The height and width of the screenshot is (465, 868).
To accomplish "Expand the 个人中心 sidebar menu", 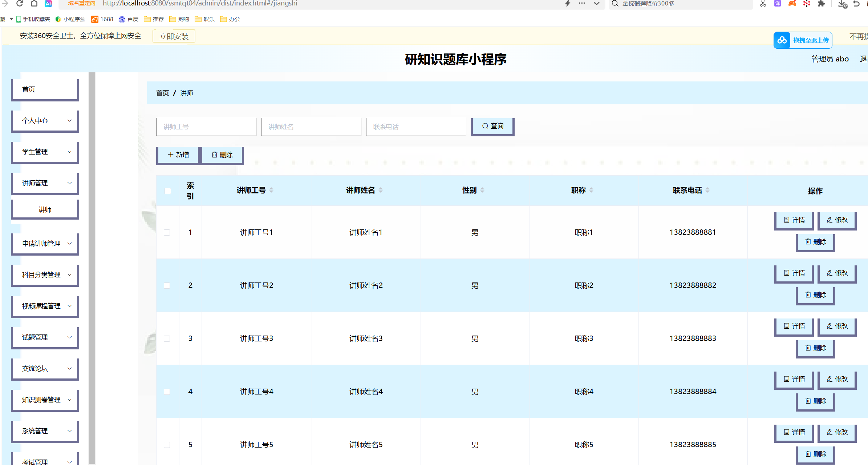I will point(45,121).
